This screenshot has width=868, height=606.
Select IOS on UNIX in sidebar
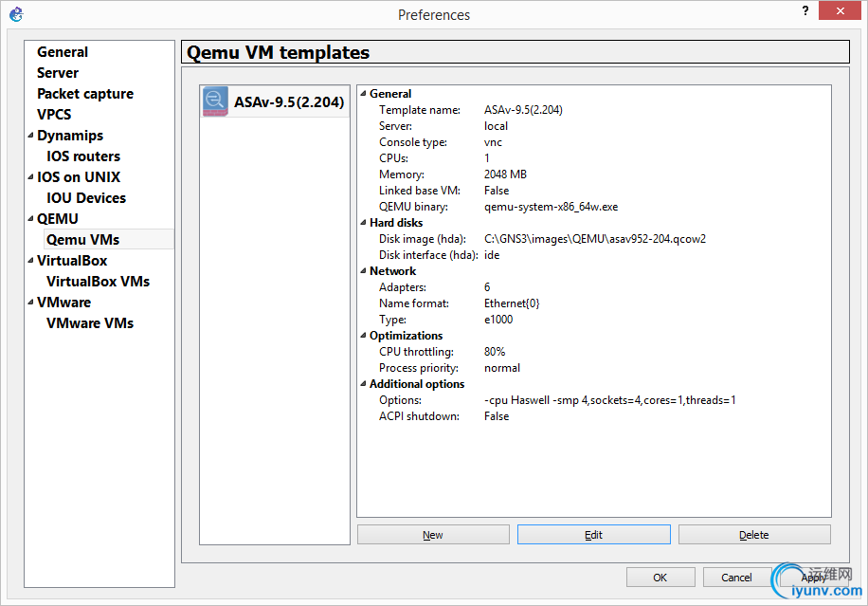coord(79,177)
